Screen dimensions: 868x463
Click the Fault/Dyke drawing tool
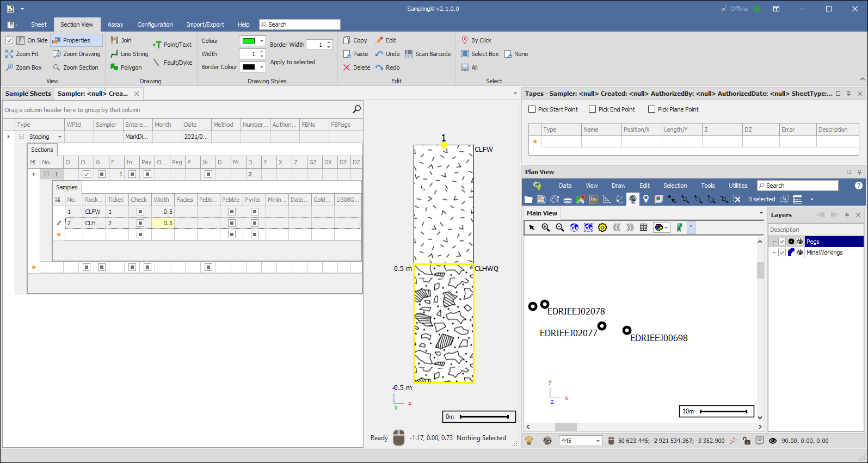173,63
